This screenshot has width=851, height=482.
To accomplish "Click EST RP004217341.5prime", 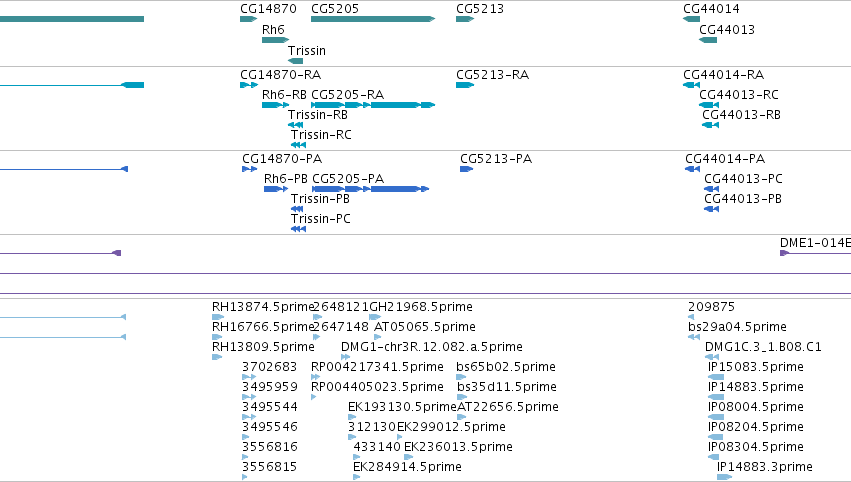I will pyautogui.click(x=377, y=367).
